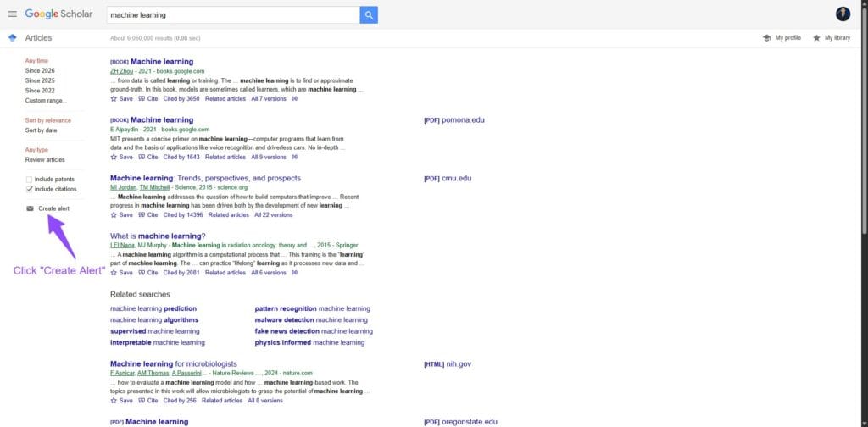
Task: Open the [PDF] pomona.edu link
Action: (454, 120)
